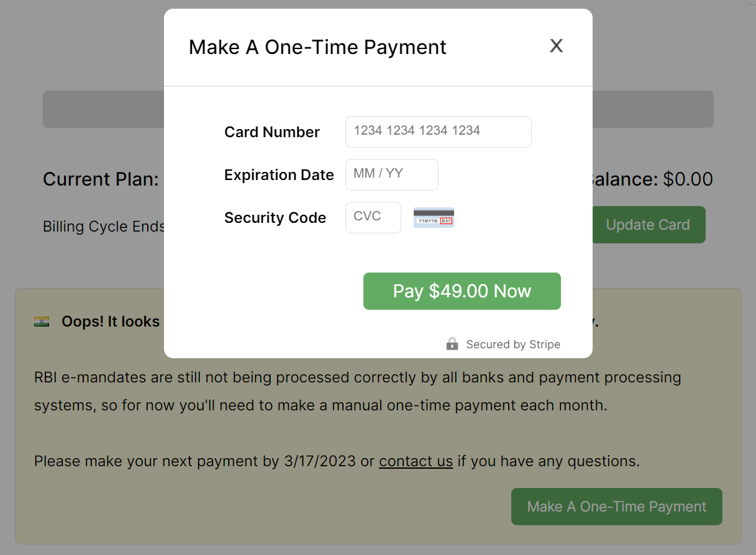Image resolution: width=756 pixels, height=555 pixels.
Task: Click the Expiration Date label
Action: click(279, 175)
